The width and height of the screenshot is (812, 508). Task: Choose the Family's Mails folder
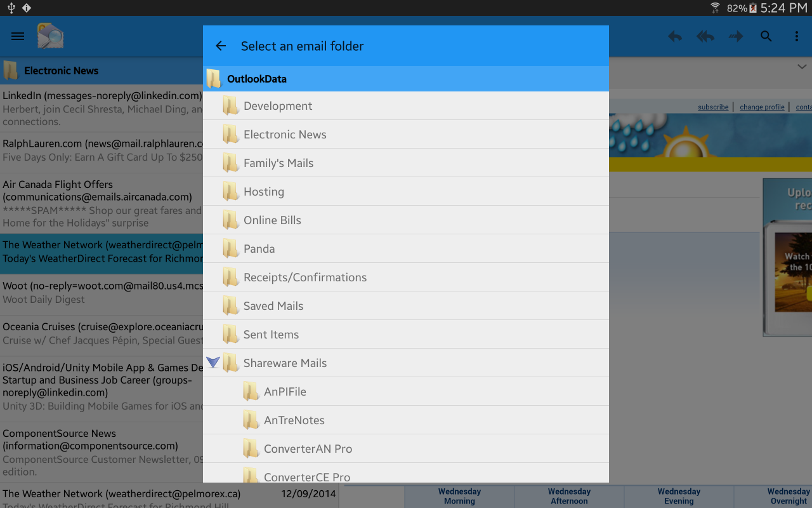click(406, 163)
